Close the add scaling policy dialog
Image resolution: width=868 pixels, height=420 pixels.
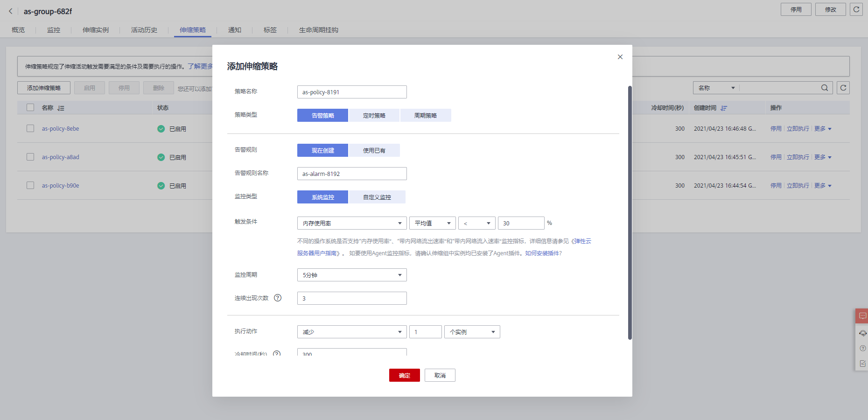(620, 57)
